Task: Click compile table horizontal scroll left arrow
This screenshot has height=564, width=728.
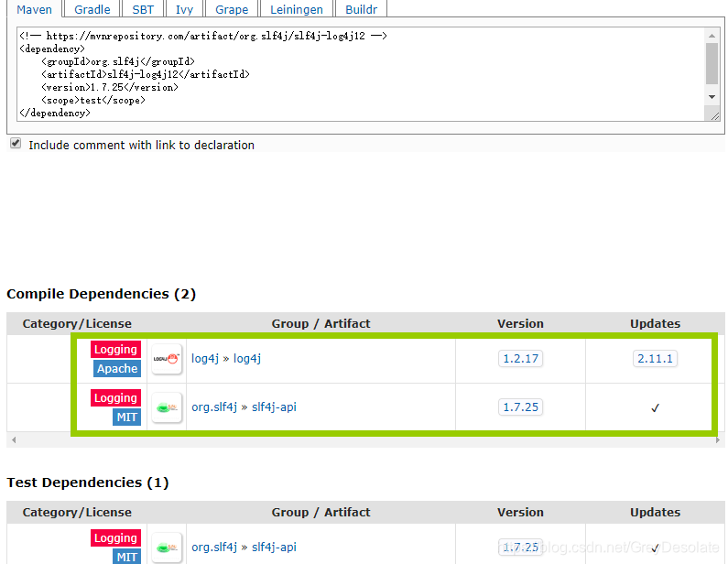Action: pyautogui.click(x=14, y=439)
